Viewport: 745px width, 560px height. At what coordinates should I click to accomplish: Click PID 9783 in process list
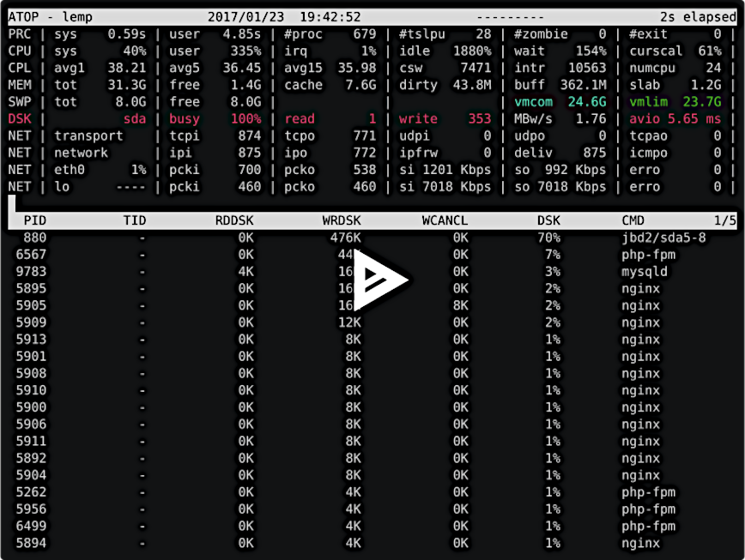click(x=31, y=272)
